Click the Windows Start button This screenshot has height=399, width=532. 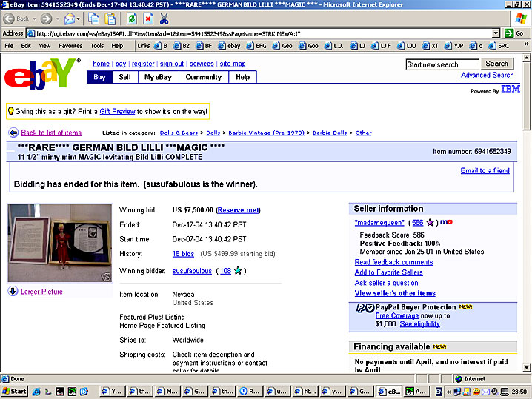click(14, 391)
